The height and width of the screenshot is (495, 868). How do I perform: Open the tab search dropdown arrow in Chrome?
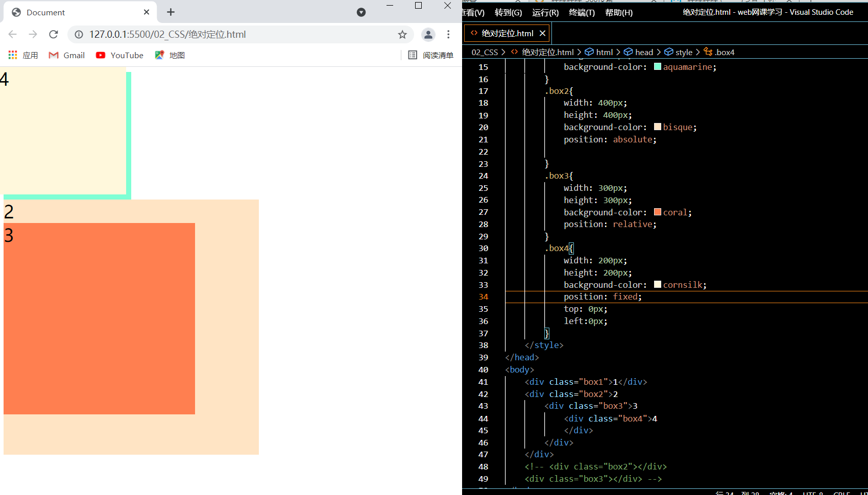tap(361, 12)
